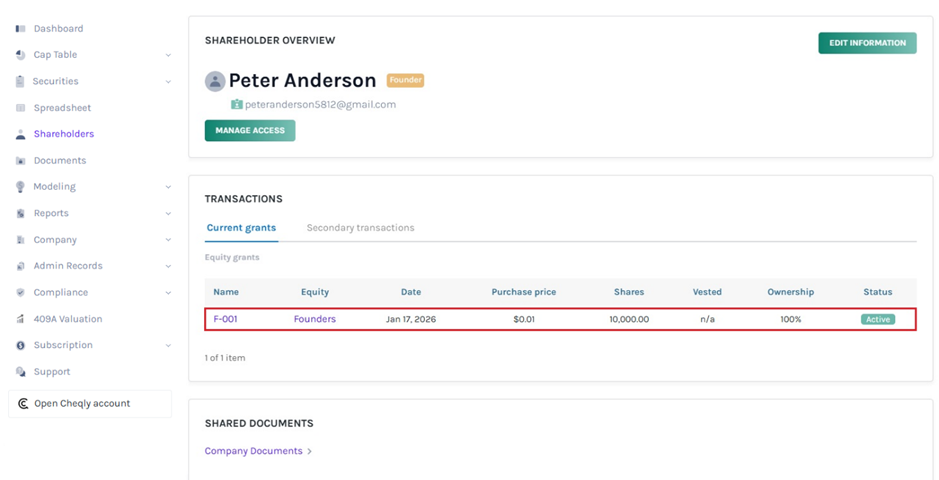Click the Edit Information button
Viewport: 939px width, 480px height.
(867, 43)
